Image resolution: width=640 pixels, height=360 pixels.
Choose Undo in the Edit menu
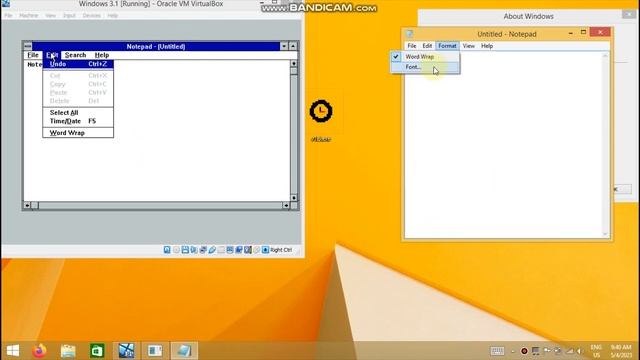point(78,64)
